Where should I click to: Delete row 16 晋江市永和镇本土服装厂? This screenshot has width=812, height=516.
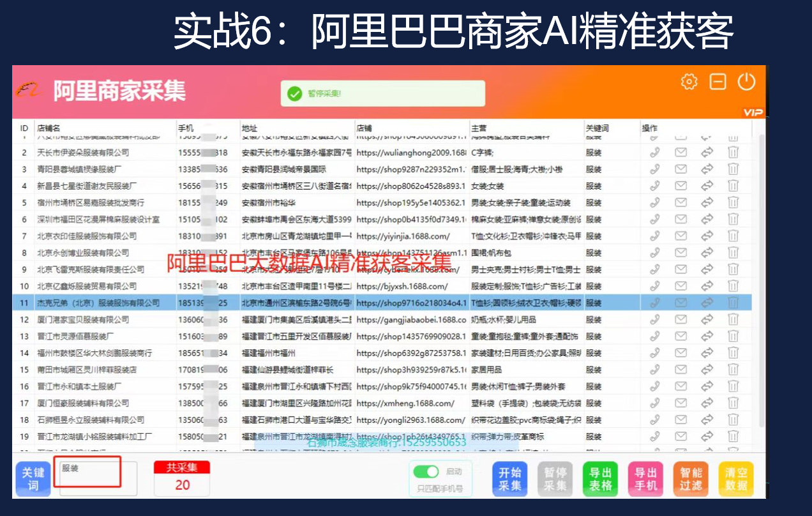733,386
